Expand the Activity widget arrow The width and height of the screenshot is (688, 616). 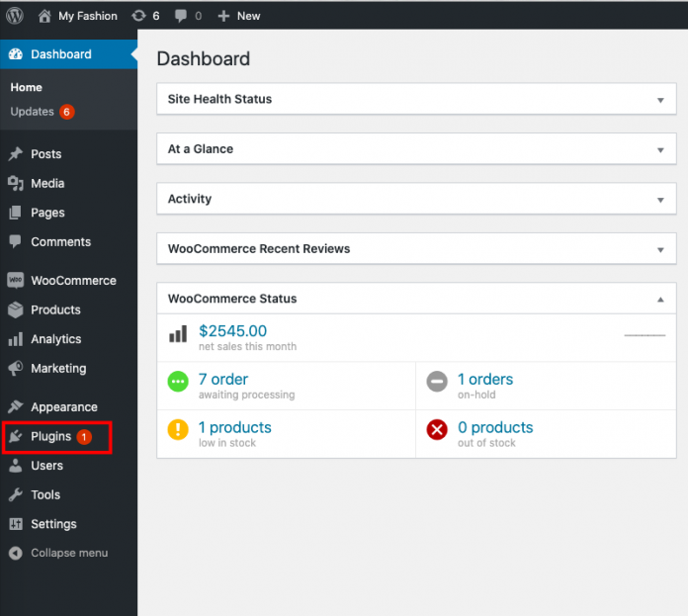click(x=660, y=200)
